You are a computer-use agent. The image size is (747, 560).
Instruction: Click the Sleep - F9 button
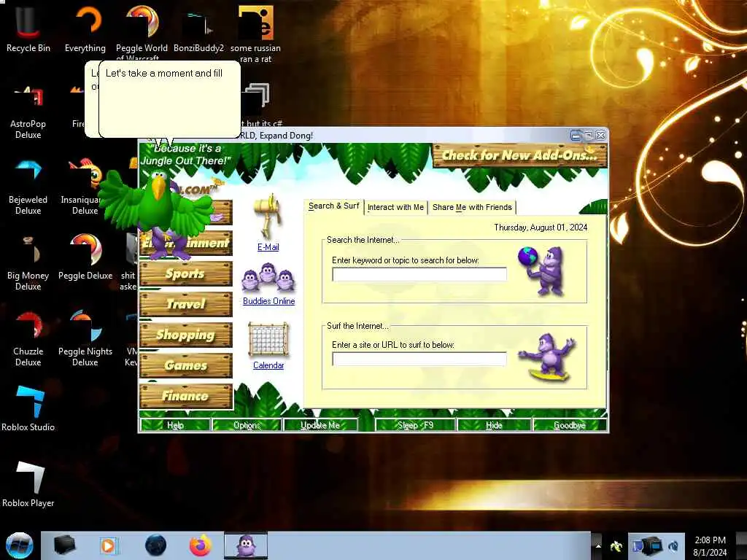coord(415,425)
